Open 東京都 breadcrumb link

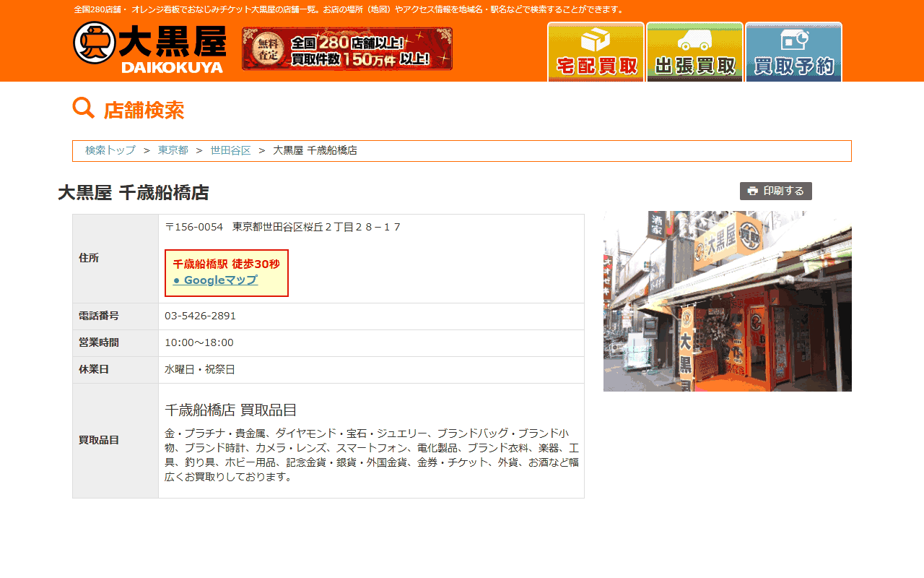click(x=173, y=150)
